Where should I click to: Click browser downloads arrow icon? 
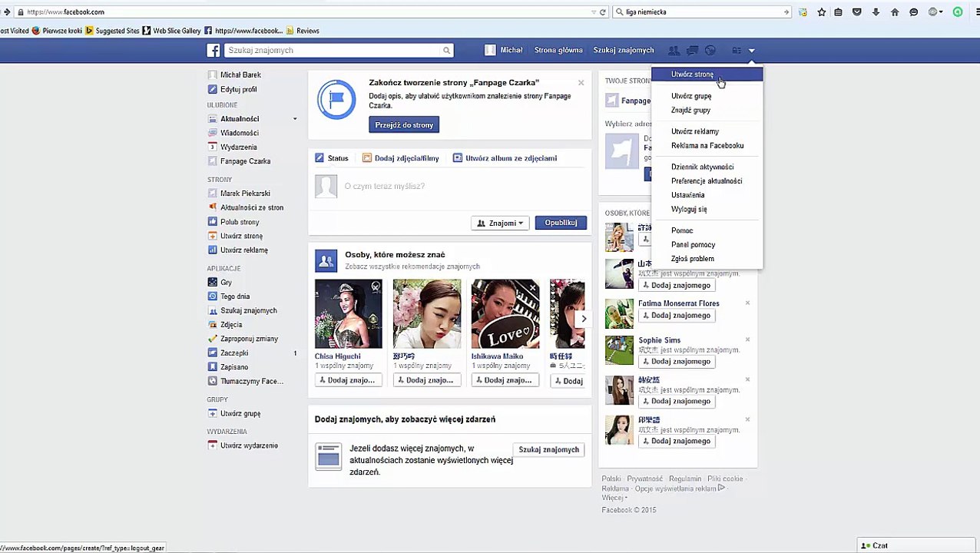pyautogui.click(x=876, y=12)
